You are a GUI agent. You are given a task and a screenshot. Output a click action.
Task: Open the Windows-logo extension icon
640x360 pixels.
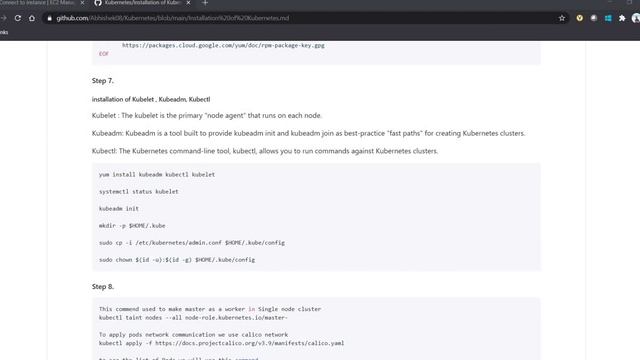point(608,18)
